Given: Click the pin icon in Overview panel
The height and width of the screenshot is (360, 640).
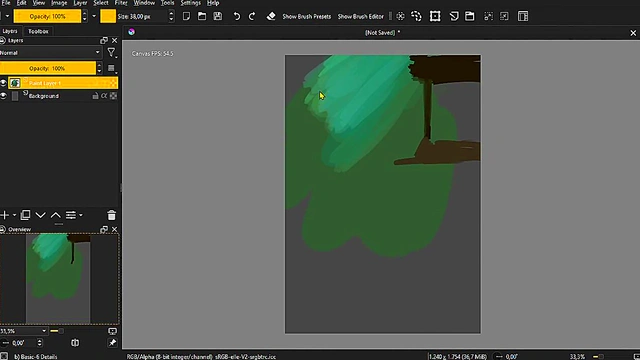Looking at the screenshot, I should click(112, 343).
